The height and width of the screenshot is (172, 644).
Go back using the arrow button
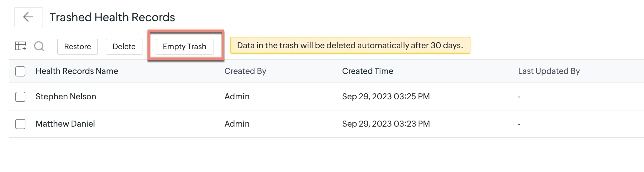coord(28,17)
